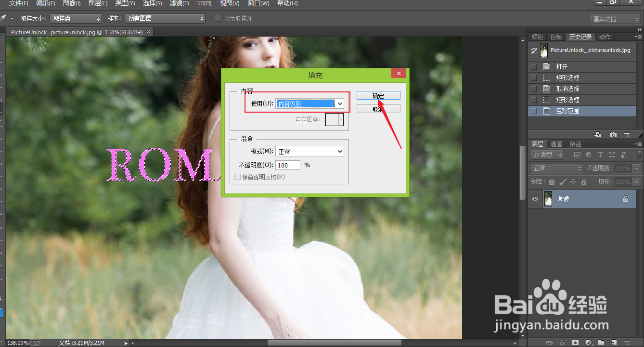Switch to the Swatches (色板) tab
Image resolution: width=644 pixels, height=347 pixels.
(556, 37)
